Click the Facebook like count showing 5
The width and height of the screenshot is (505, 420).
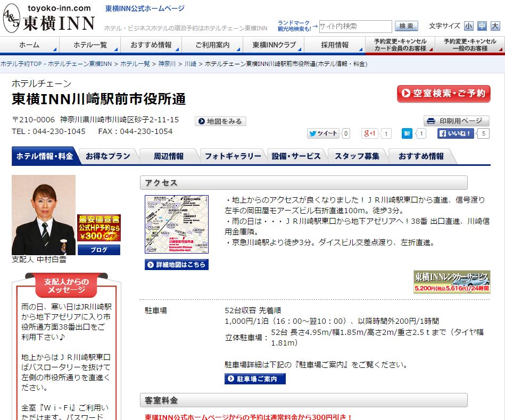[483, 133]
